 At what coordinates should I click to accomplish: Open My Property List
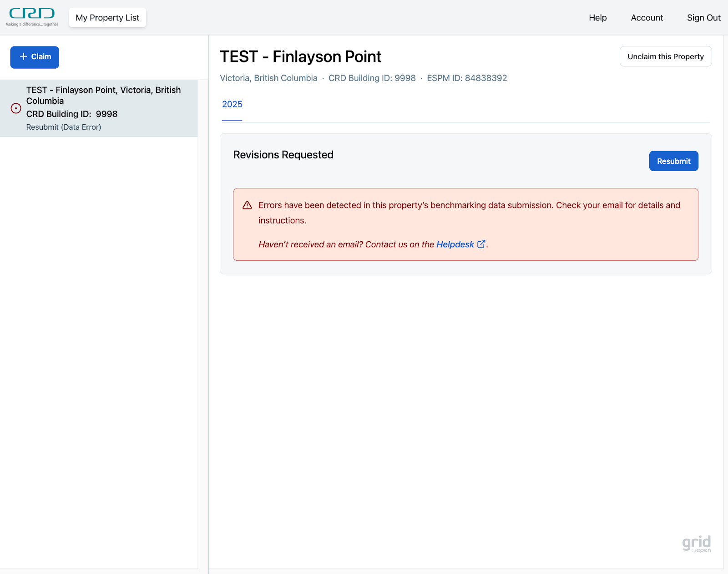tap(107, 18)
